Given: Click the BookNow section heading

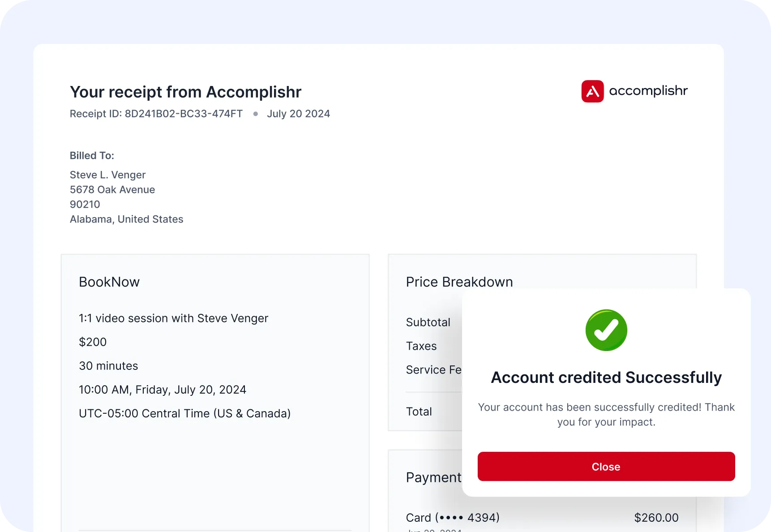Looking at the screenshot, I should pyautogui.click(x=109, y=282).
